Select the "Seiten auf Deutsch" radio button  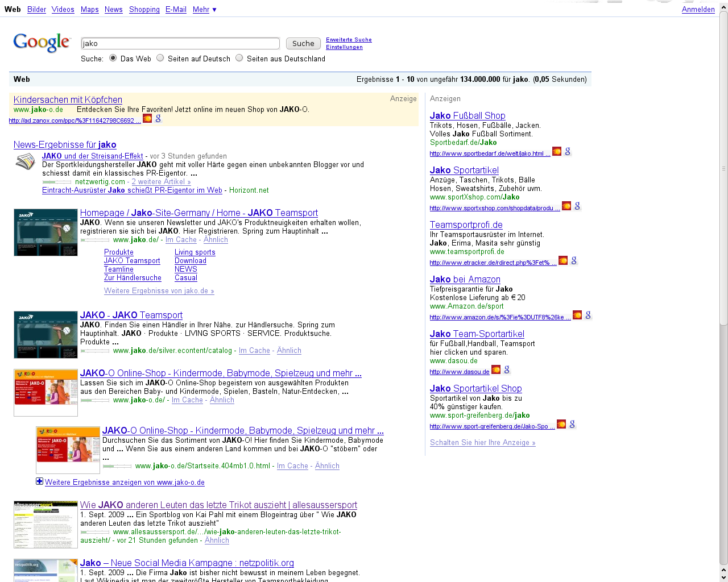coord(160,58)
